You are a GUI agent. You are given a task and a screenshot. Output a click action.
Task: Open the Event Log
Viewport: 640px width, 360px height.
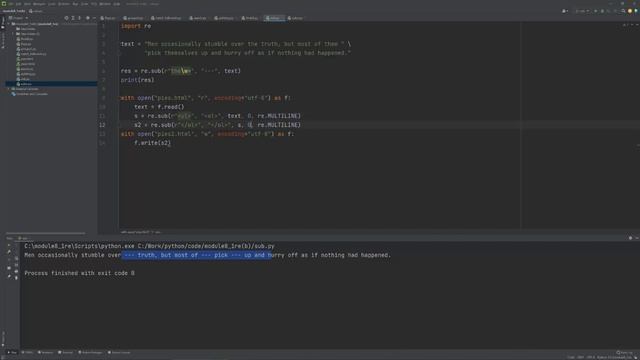[624, 352]
